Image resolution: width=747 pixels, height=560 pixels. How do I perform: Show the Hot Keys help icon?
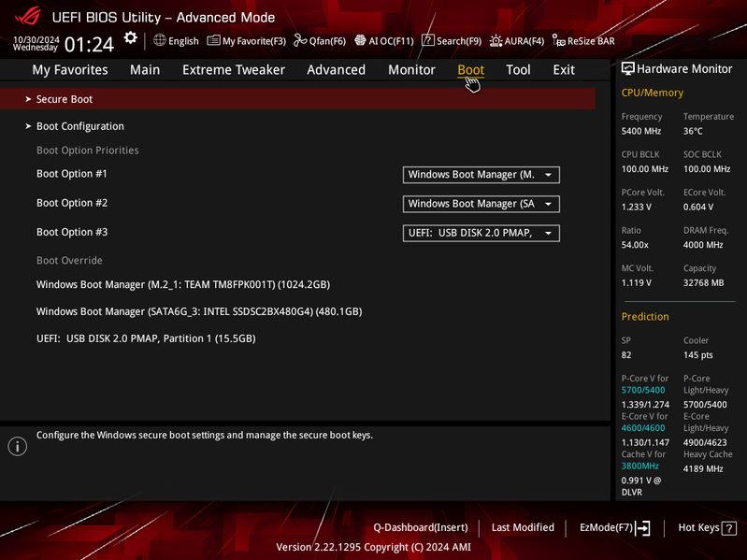coord(729,528)
